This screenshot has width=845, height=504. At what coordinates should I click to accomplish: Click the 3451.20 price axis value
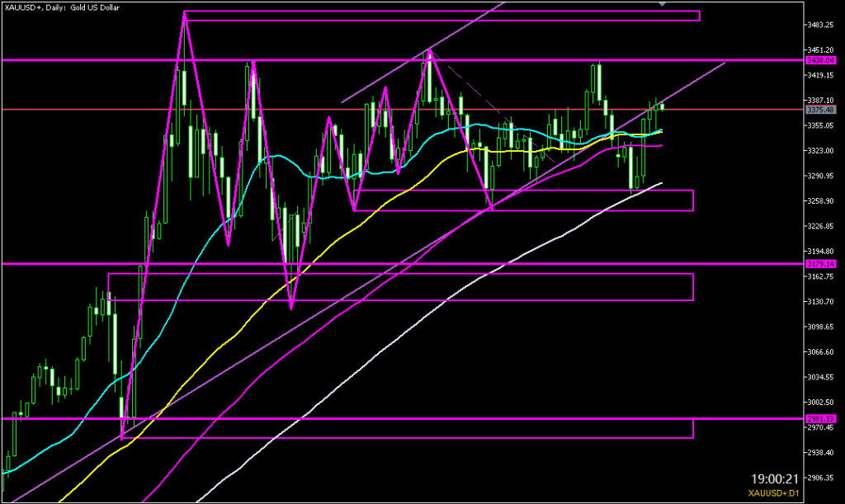[x=821, y=50]
